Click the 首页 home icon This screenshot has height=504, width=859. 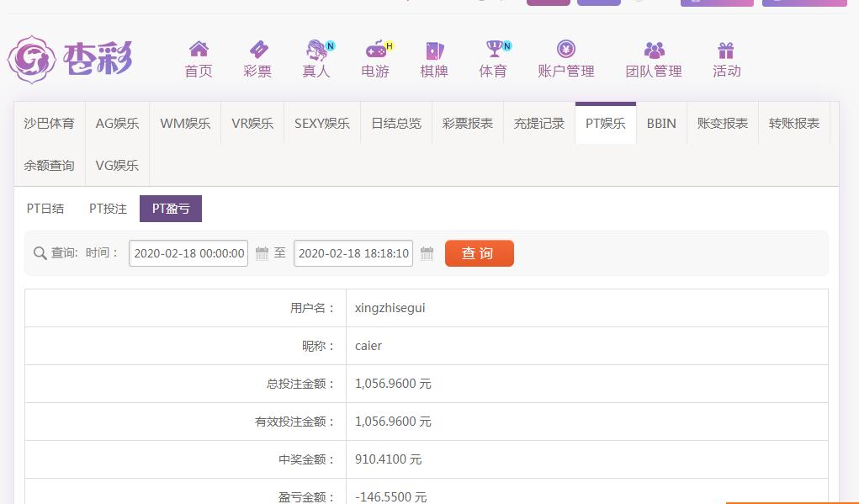point(199,50)
